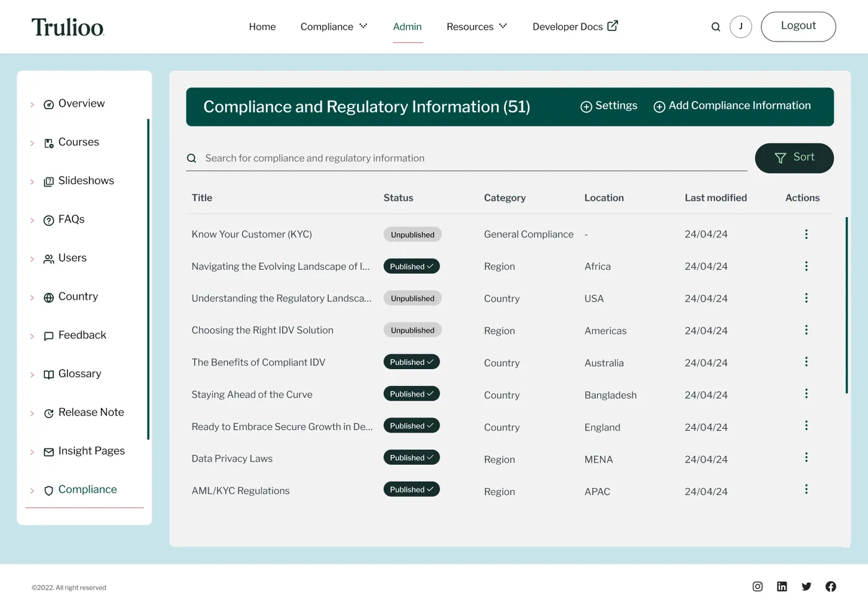Toggle Published status for Staying Ahead of the Curve
The height and width of the screenshot is (608, 868).
click(x=412, y=394)
